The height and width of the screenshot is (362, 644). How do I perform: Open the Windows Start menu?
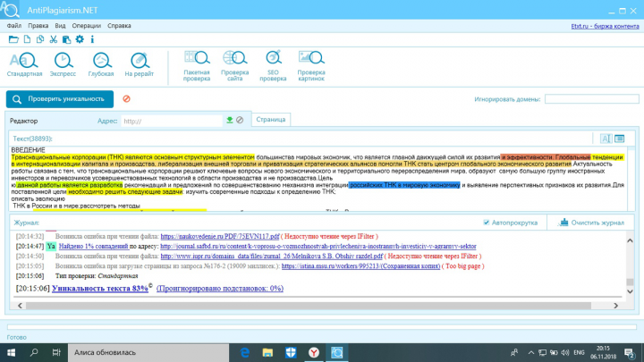[x=11, y=352]
